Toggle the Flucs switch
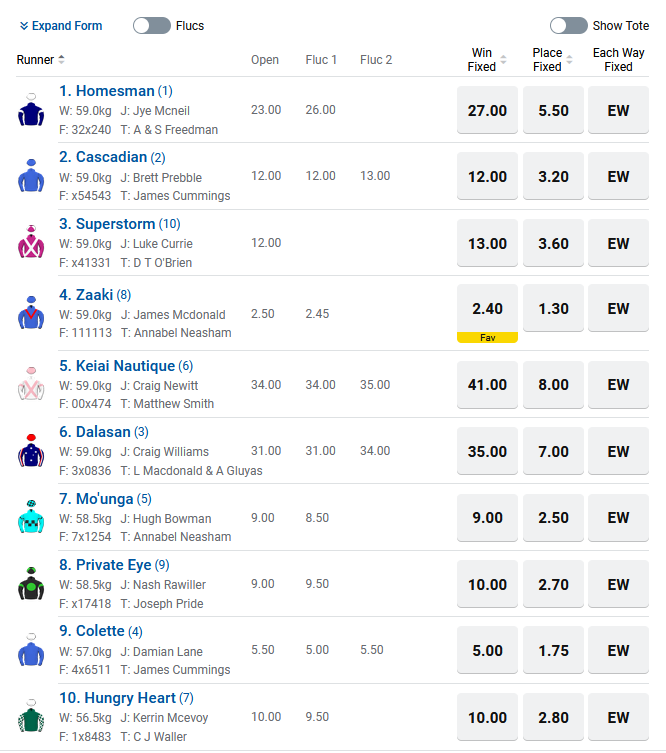This screenshot has height=753, width=666. (x=152, y=25)
